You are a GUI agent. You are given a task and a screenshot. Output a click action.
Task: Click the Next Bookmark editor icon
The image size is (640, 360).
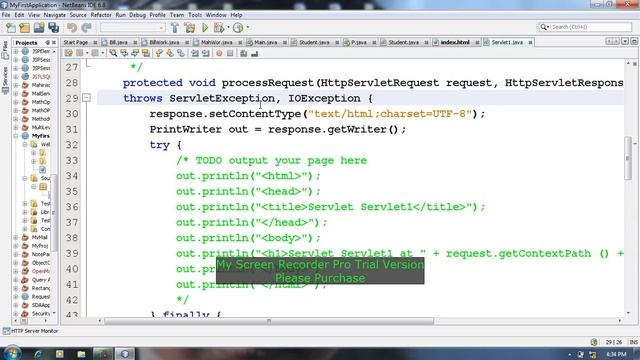170,53
